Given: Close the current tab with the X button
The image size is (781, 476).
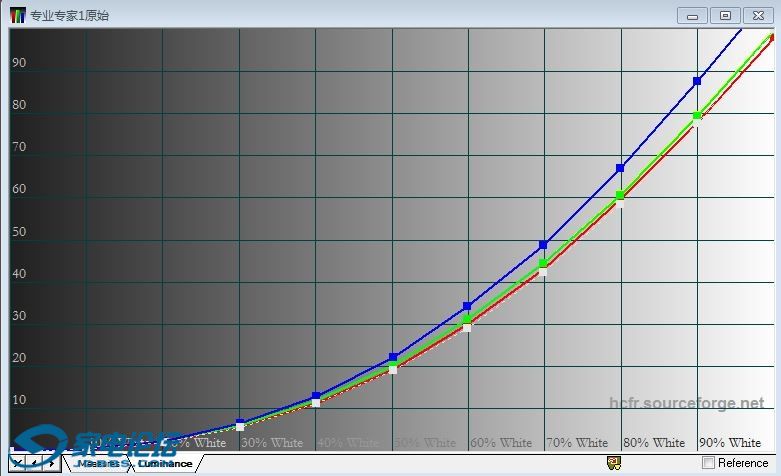Looking at the screenshot, I should click(19, 463).
